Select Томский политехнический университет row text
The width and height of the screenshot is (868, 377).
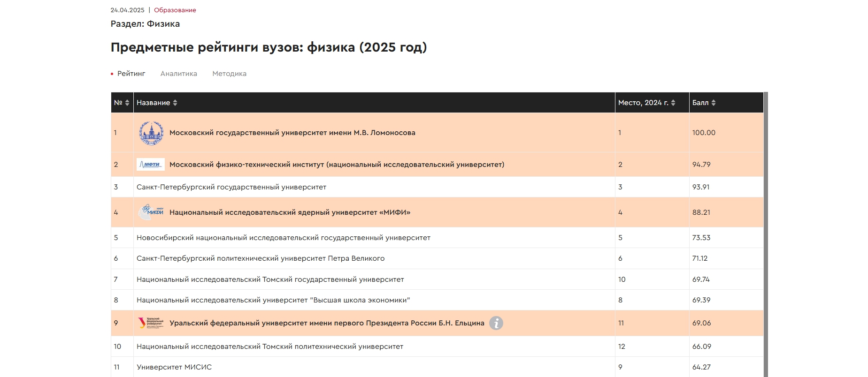[x=270, y=347]
